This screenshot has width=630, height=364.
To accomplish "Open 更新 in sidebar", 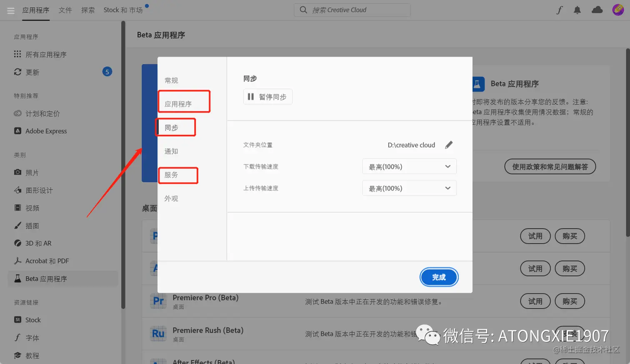I will tap(32, 72).
